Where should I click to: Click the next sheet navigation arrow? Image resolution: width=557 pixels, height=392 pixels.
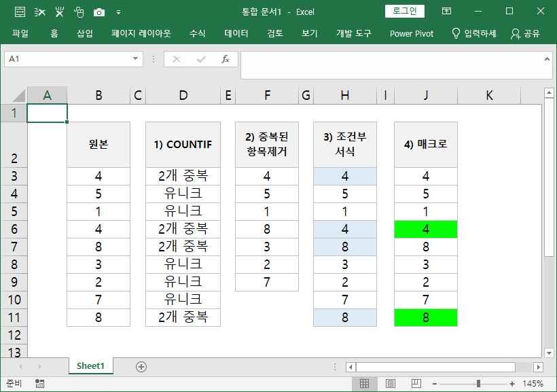(x=40, y=366)
